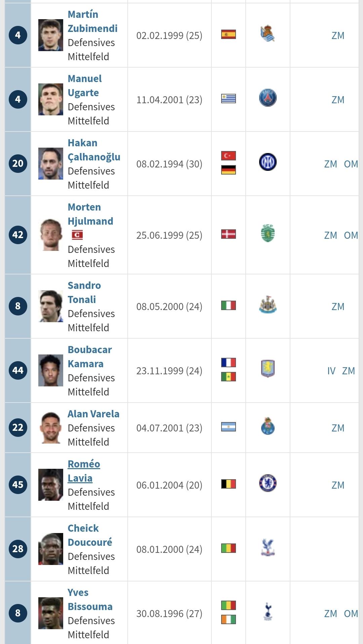Click the Newcastle United club crest

268,305
